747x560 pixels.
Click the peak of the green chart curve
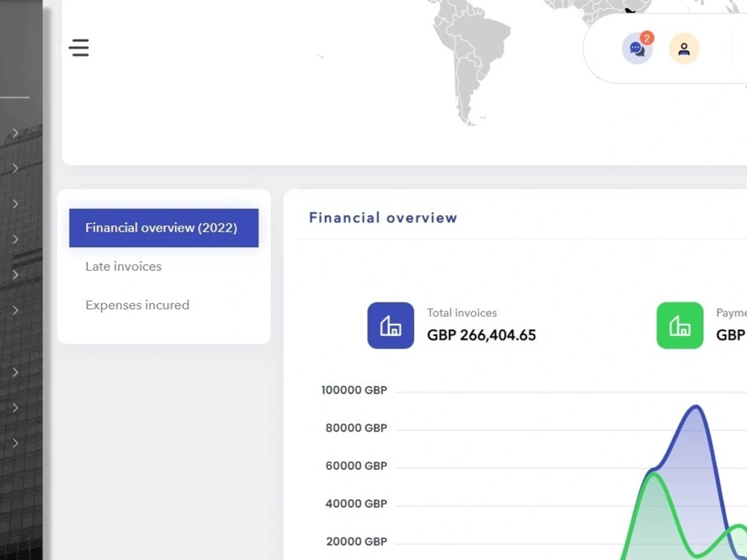pyautogui.click(x=654, y=474)
